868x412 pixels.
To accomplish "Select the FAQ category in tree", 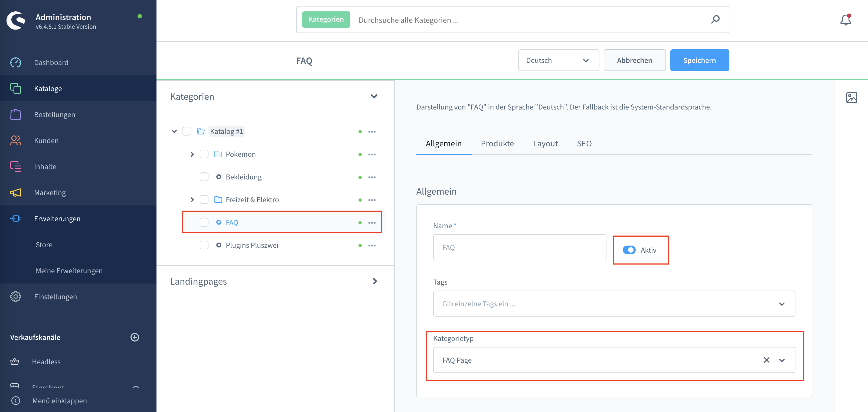I will [x=232, y=222].
